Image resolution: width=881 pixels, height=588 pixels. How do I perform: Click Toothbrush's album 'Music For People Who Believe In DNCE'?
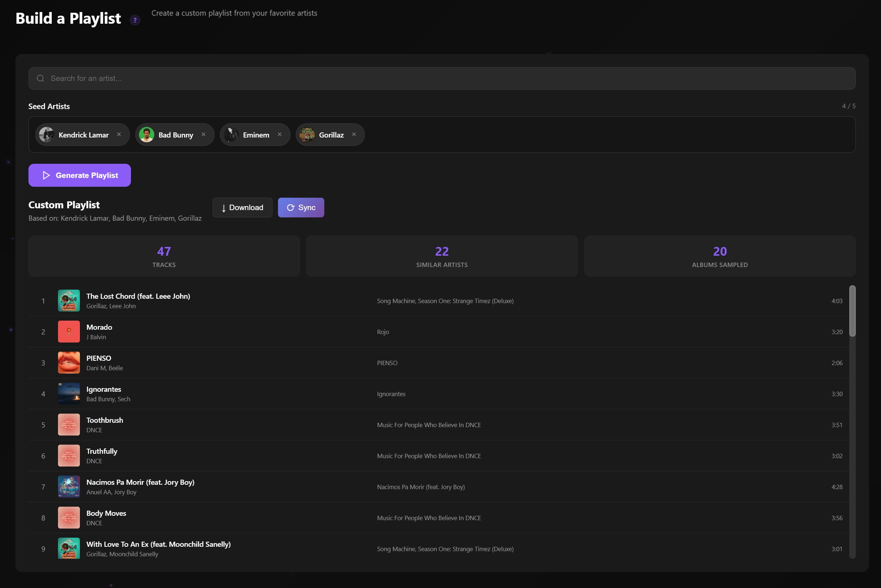(429, 425)
